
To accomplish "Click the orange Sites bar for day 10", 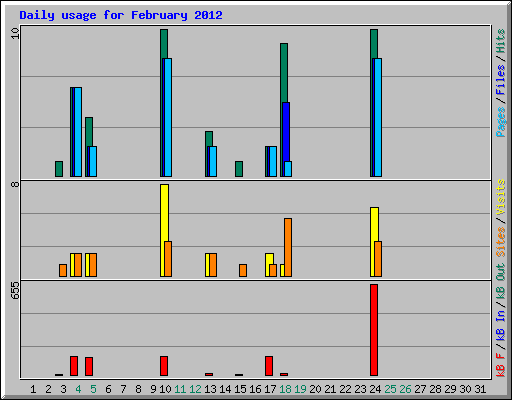I will coord(168,259).
